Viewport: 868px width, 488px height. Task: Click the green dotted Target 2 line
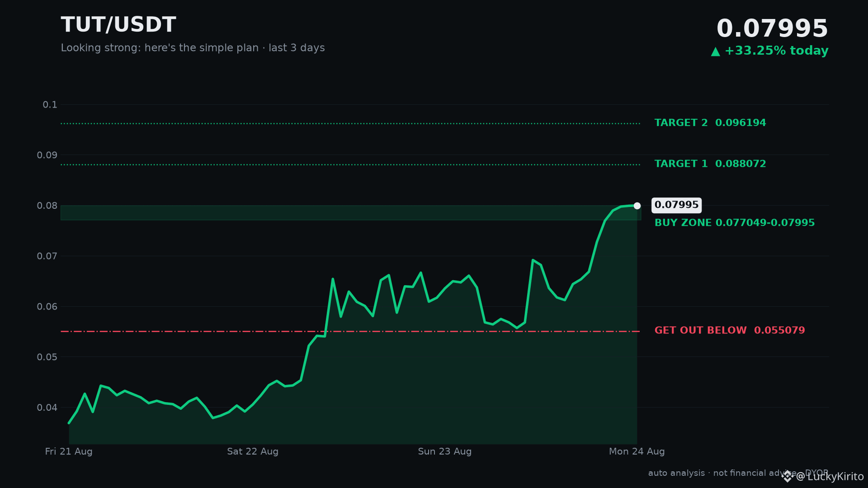tap(350, 123)
